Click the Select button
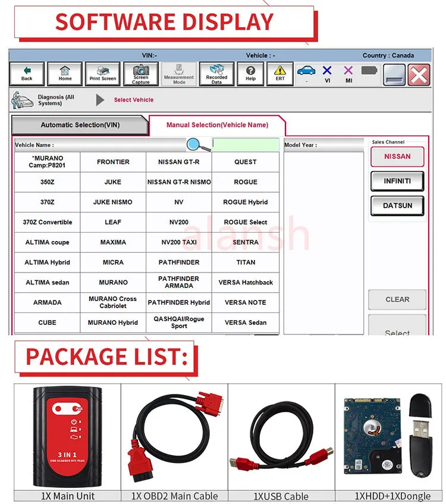Viewport: 446px width, 504px height. tap(397, 326)
